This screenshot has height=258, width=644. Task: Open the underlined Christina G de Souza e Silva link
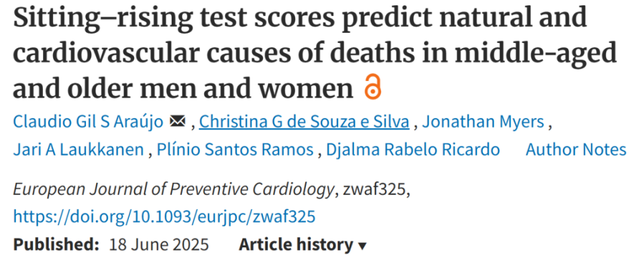pyautogui.click(x=305, y=122)
